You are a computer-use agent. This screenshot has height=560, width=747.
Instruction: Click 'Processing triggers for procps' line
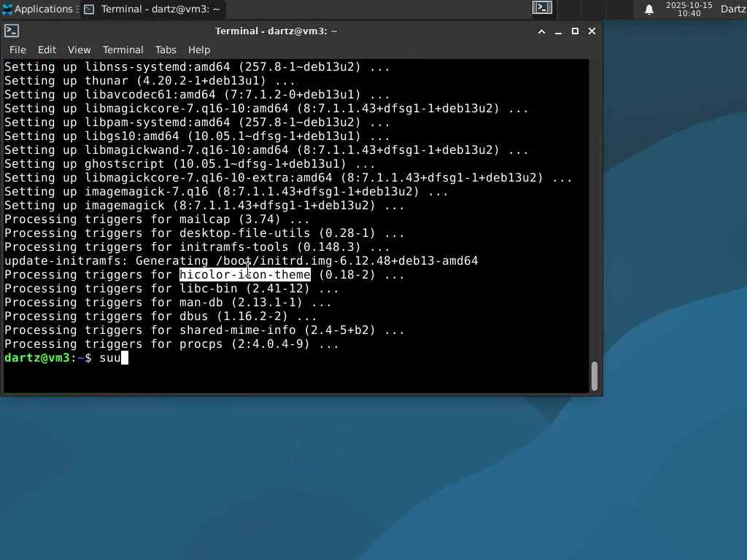point(171,344)
